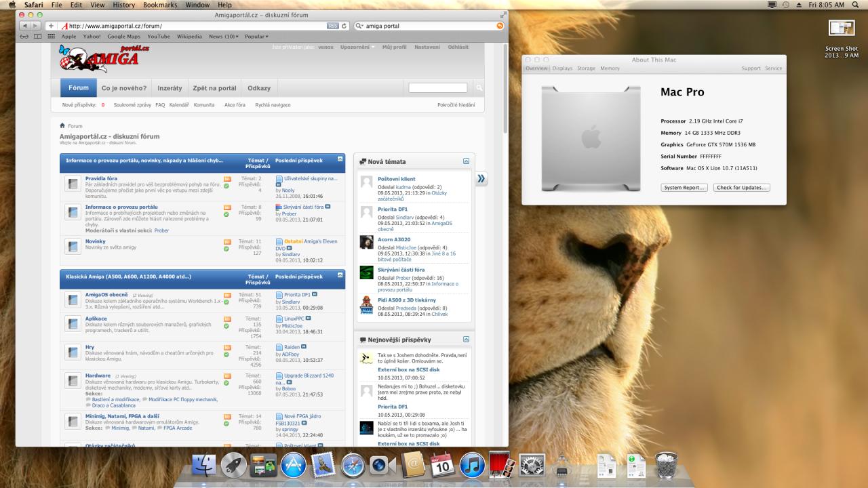
Task: Reload the page with the refresh icon
Action: click(344, 26)
